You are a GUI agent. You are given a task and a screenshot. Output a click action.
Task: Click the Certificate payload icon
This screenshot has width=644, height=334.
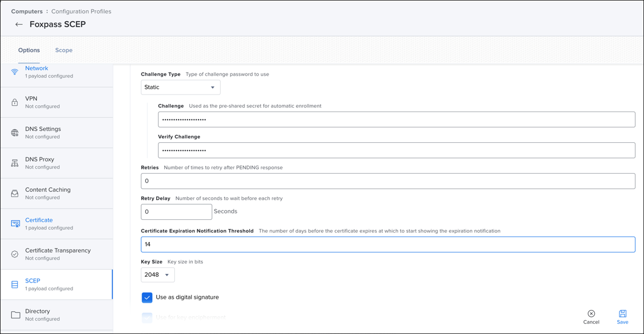click(15, 224)
